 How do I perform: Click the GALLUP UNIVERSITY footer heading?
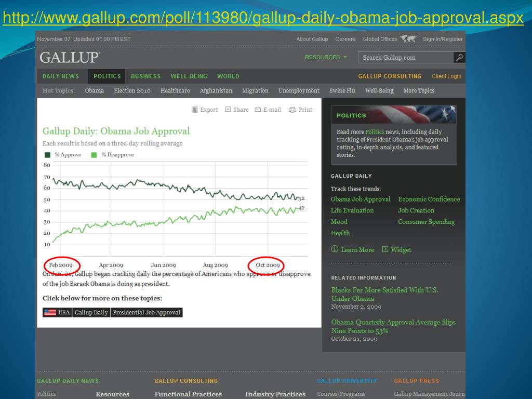coord(347,381)
